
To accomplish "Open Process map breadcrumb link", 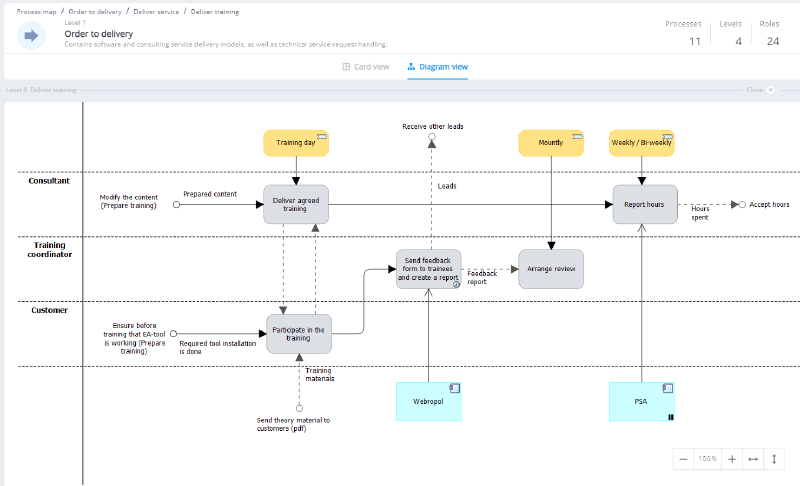I will [37, 11].
